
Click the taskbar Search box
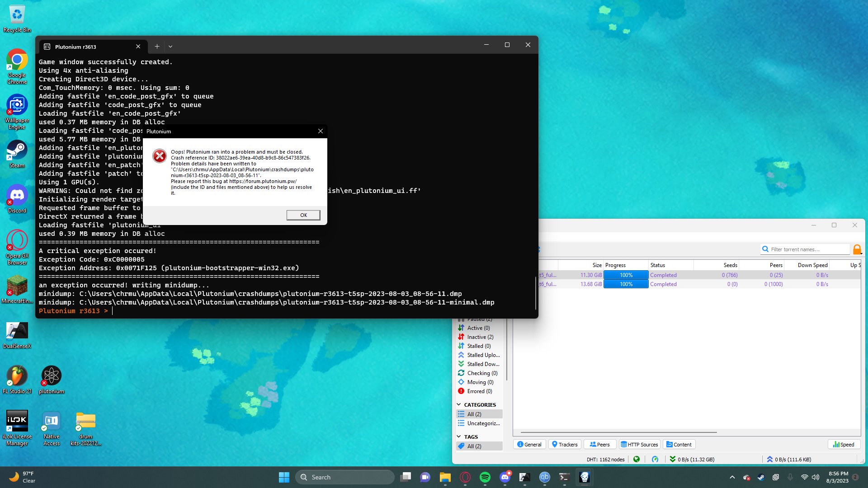click(x=345, y=477)
